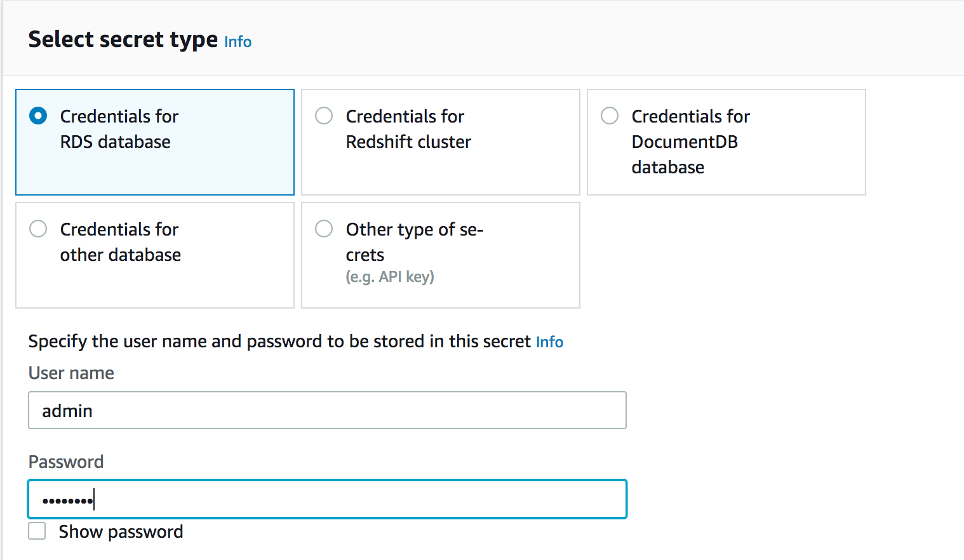
Task: Click the 'Show password' label text
Action: click(121, 531)
